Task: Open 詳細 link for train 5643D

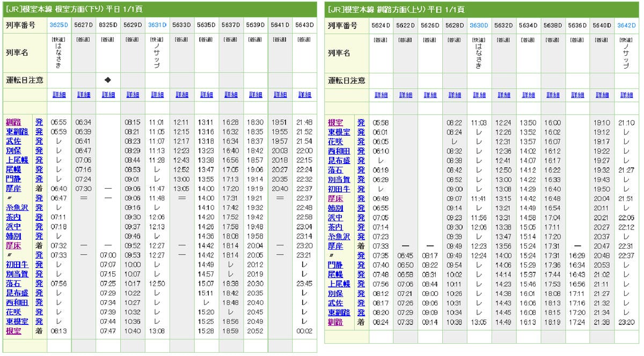Action: [x=305, y=95]
